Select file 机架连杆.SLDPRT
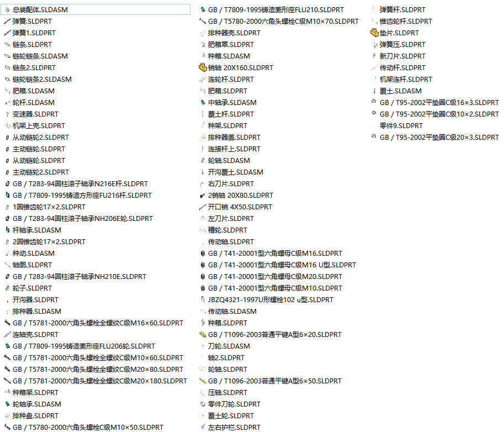Viewport: 504px width, 432px height. pyautogui.click(x=406, y=80)
